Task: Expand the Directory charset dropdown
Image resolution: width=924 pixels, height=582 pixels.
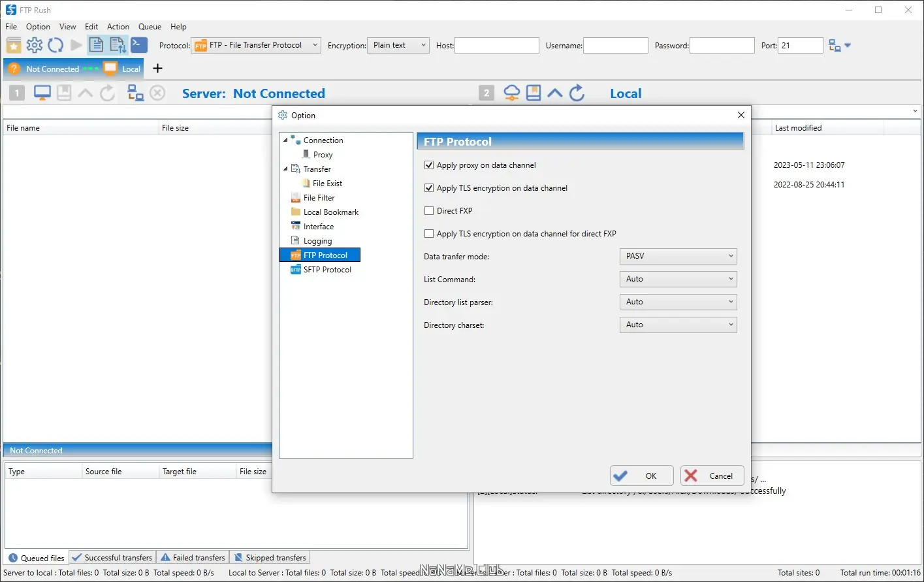Action: 678,325
